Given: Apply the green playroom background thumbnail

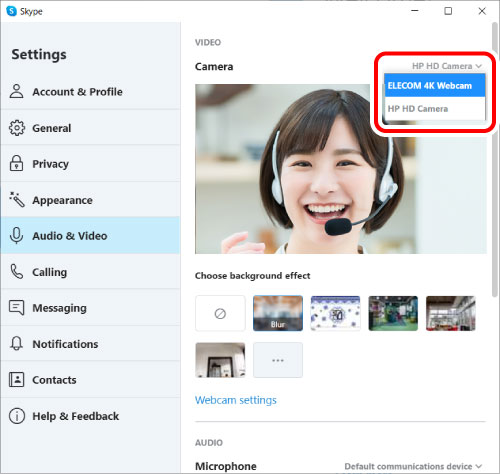Looking at the screenshot, I should tap(393, 313).
